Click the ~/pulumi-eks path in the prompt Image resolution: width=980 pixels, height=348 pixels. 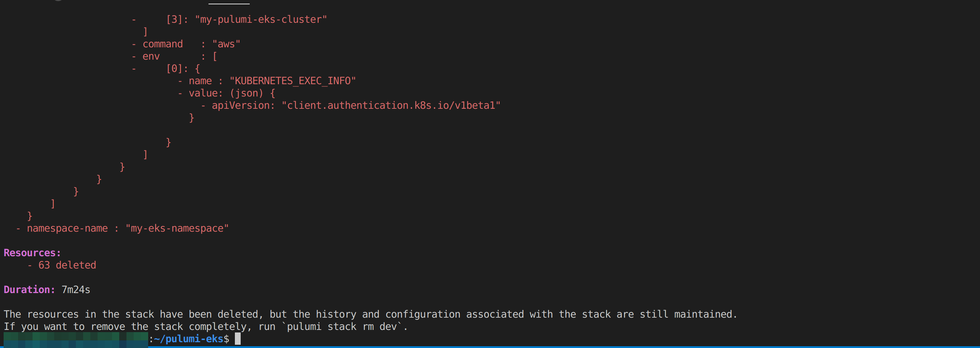tap(188, 339)
